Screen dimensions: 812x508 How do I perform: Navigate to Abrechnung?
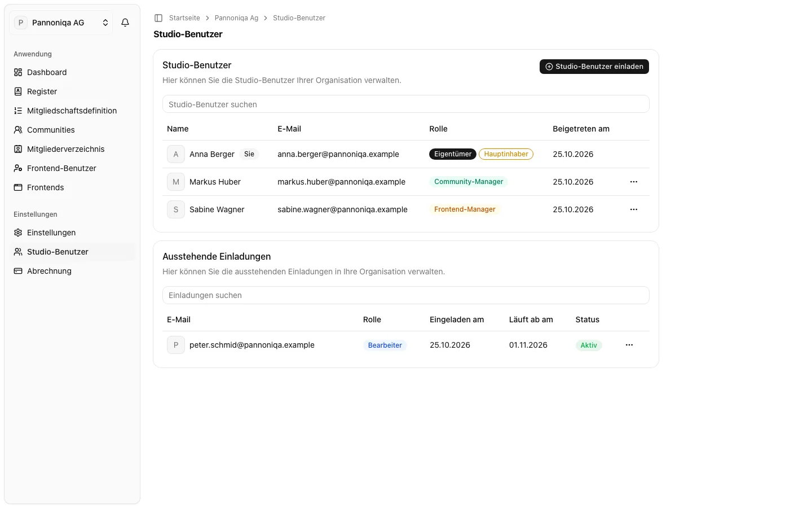pos(72,271)
